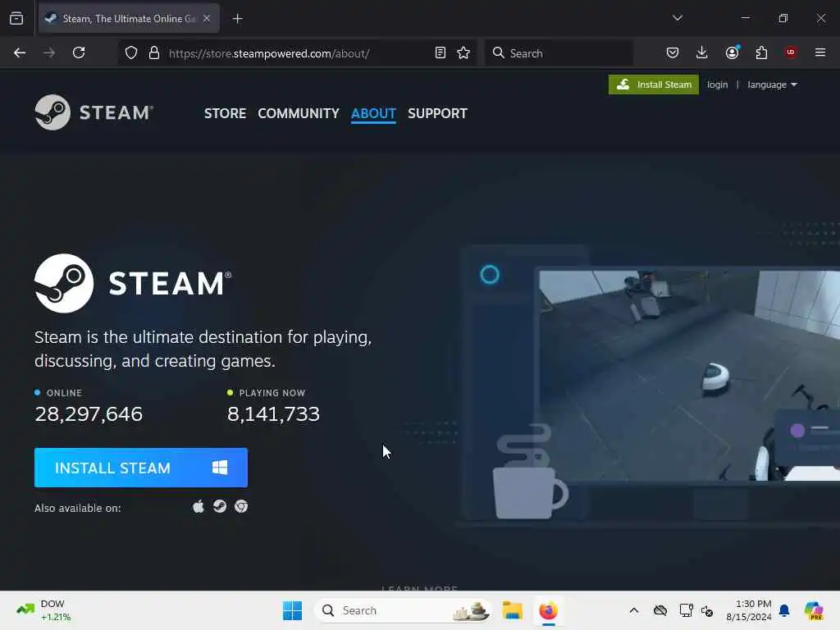Screen dimensions: 840x630
Task: Toggle reader view icon in address bar
Action: [x=441, y=53]
